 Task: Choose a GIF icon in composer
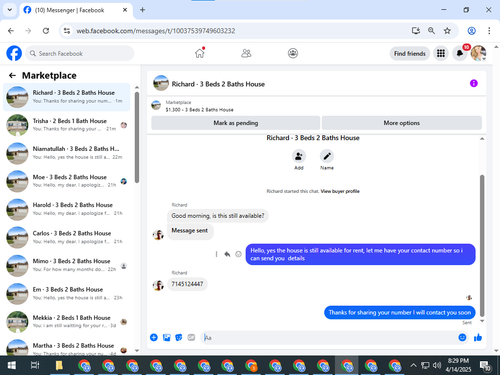[x=191, y=337]
